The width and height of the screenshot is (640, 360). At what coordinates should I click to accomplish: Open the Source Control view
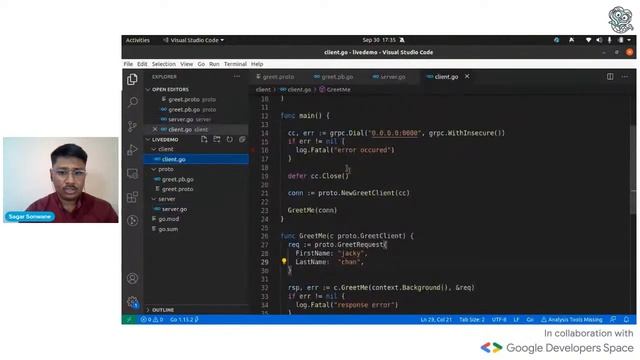click(132, 126)
